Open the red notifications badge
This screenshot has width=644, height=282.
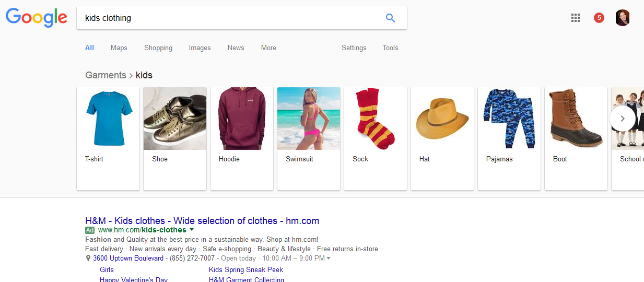[599, 18]
